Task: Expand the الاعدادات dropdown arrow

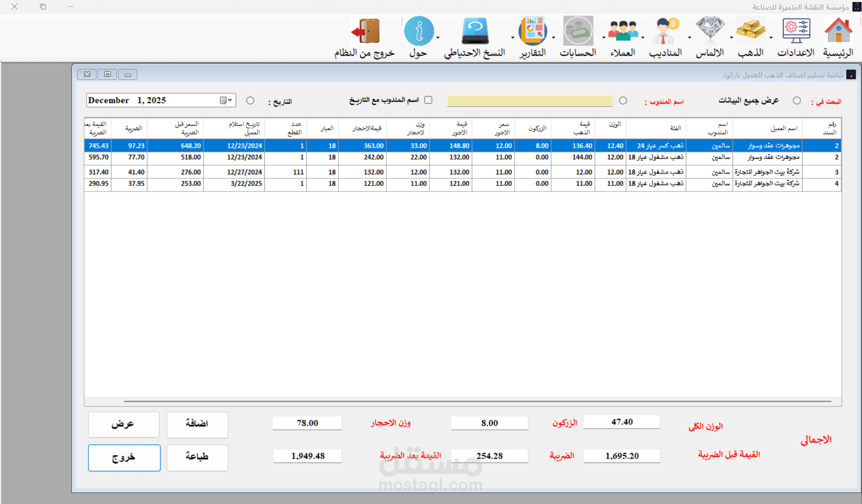Action: [771, 38]
